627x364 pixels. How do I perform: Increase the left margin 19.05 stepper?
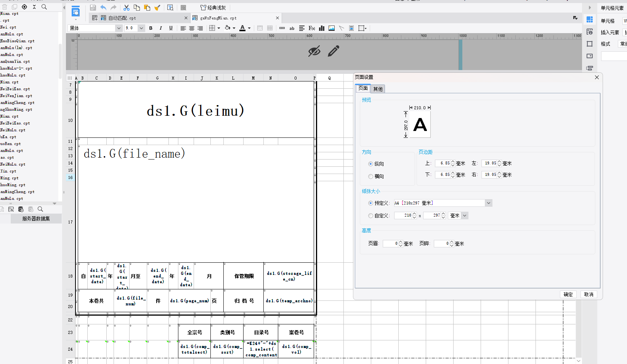coord(499,161)
